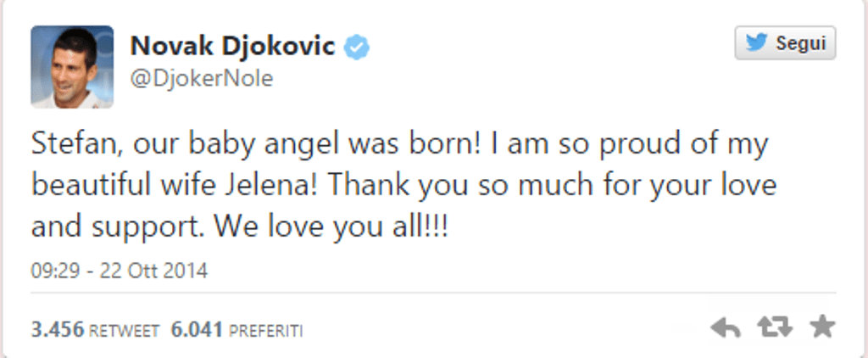
Task: Retweet this tweet using the retweet icon
Action: pos(774,327)
